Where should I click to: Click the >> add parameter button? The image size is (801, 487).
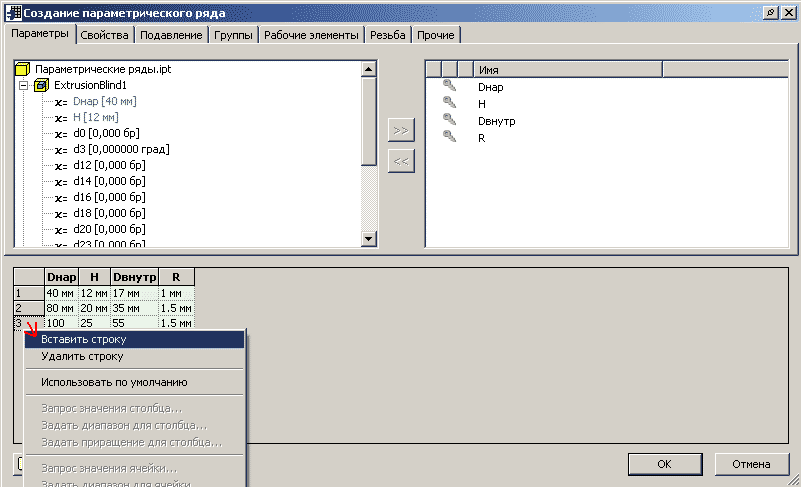[x=401, y=130]
